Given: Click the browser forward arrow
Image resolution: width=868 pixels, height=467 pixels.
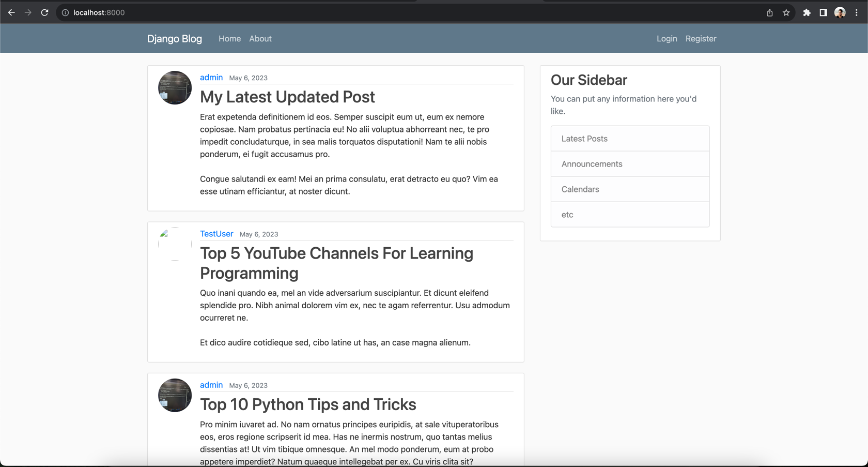Looking at the screenshot, I should pyautogui.click(x=28, y=12).
